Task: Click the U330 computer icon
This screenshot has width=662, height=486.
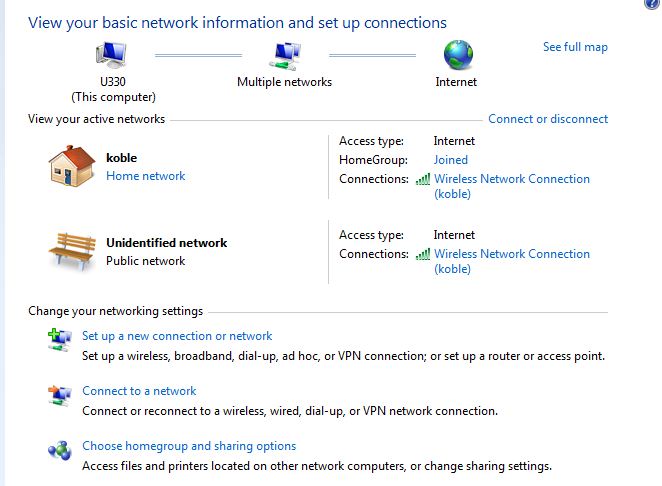Action: point(111,55)
